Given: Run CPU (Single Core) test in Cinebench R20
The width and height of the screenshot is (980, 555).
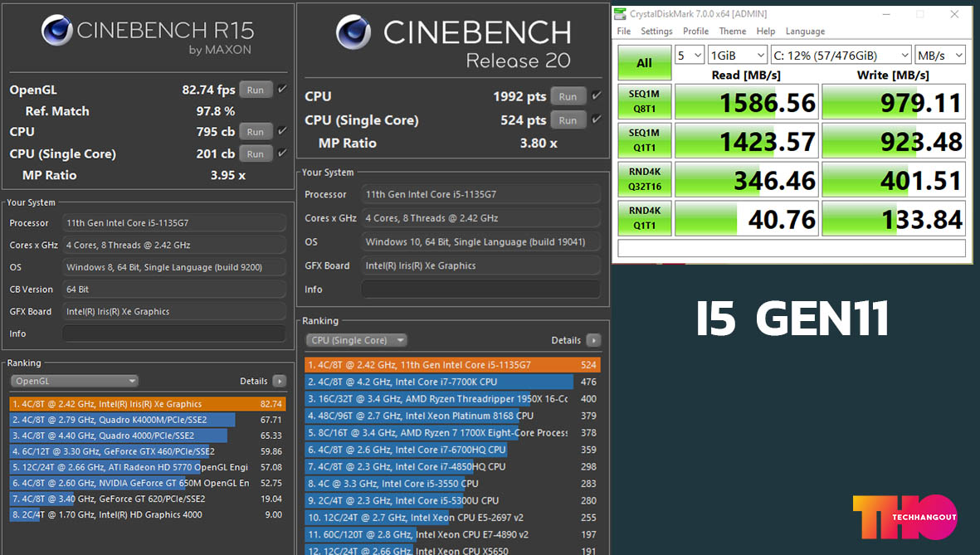Looking at the screenshot, I should [x=568, y=119].
